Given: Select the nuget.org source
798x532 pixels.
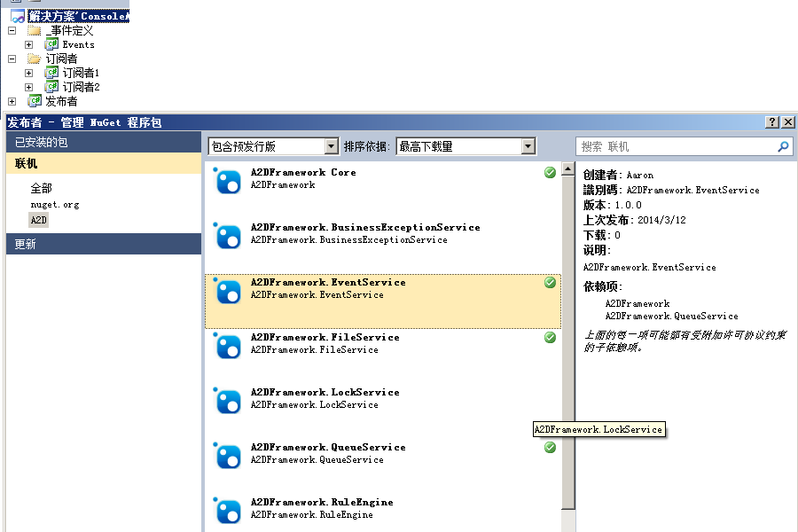Looking at the screenshot, I should point(55,205).
